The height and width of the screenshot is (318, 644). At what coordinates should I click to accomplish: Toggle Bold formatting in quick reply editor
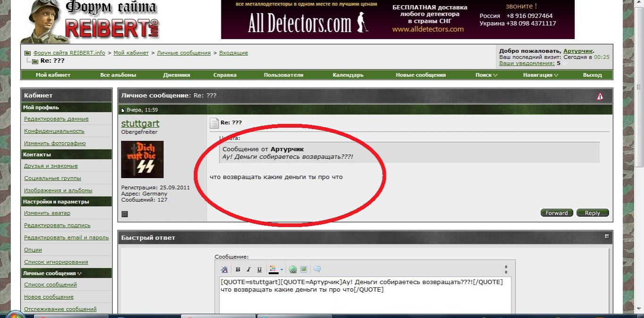[x=238, y=269]
